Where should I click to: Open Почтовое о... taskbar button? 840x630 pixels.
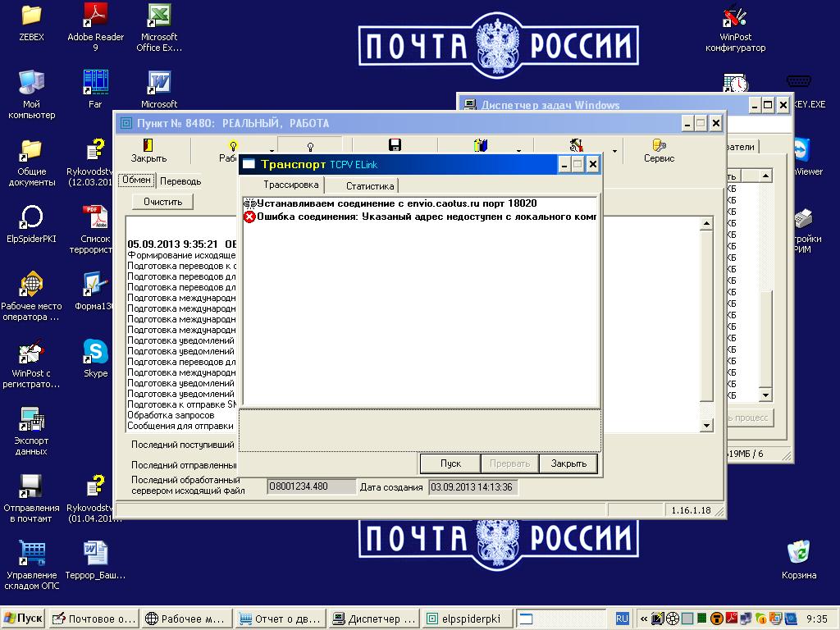[94, 619]
